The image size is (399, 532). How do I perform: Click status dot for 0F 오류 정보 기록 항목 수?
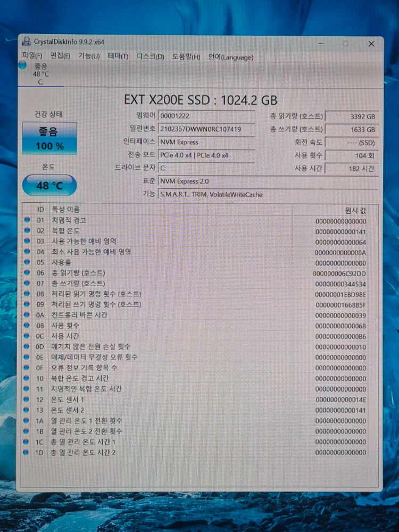(27, 368)
